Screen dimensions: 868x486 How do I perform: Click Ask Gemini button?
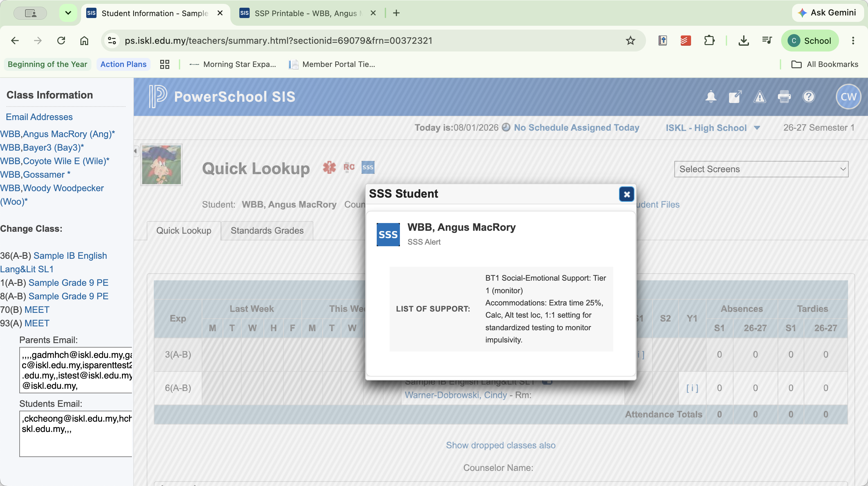pyautogui.click(x=827, y=13)
